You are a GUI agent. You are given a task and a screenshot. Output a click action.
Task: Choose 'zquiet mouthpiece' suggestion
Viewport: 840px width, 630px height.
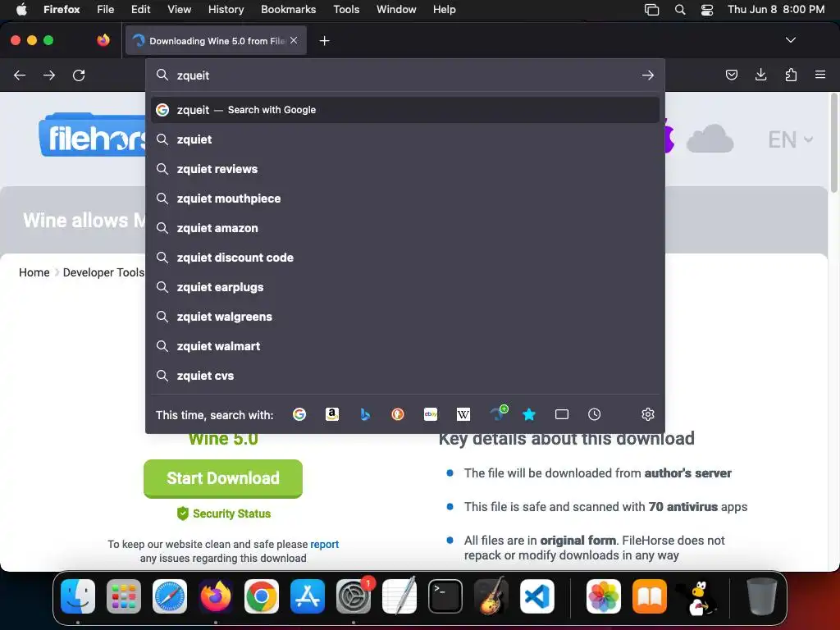[x=405, y=199]
